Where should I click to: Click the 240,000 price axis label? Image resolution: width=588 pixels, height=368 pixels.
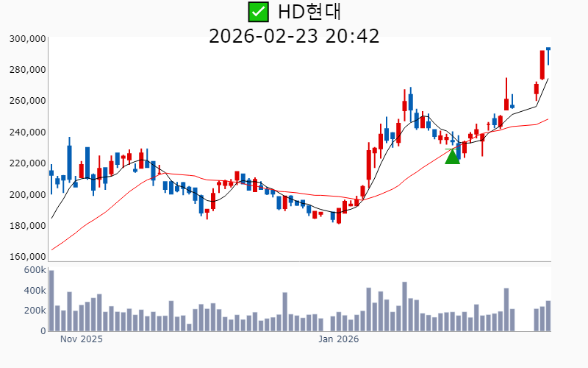pos(27,132)
